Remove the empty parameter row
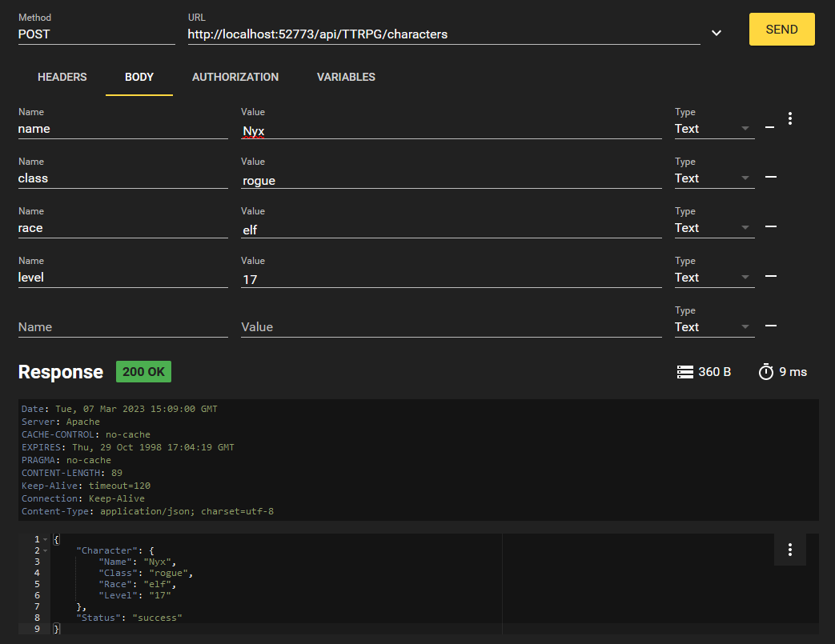This screenshot has width=835, height=644. (770, 326)
